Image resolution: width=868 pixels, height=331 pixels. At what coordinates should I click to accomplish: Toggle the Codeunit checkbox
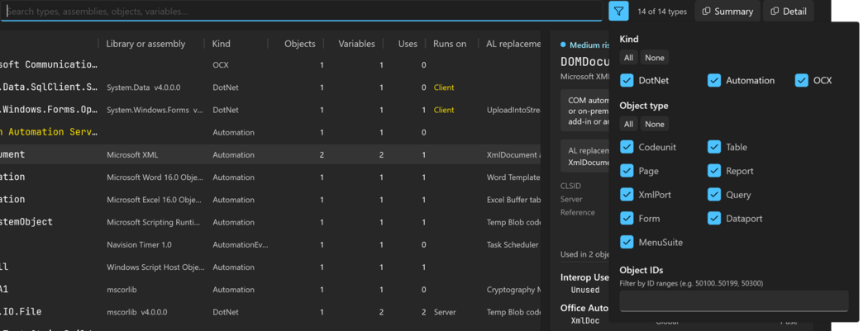pos(627,147)
